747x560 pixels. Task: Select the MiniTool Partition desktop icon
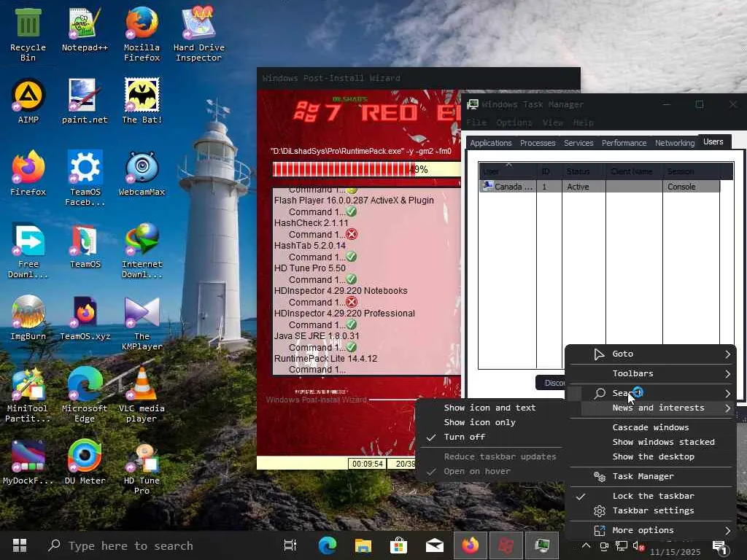[28, 395]
